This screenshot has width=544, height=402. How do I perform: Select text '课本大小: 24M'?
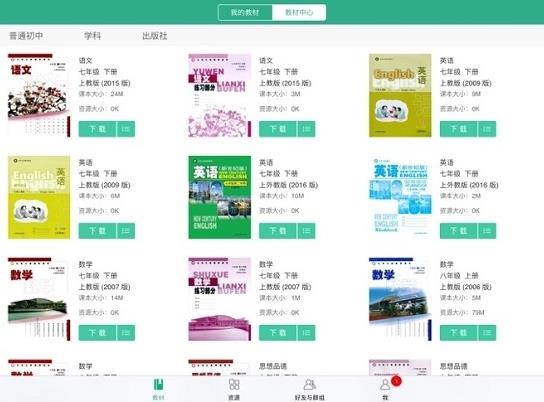[101, 94]
